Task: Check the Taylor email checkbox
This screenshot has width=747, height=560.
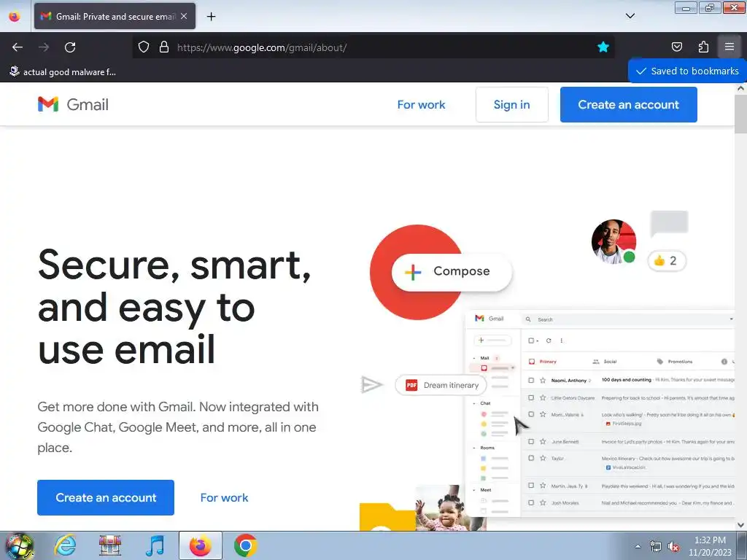Action: click(531, 458)
